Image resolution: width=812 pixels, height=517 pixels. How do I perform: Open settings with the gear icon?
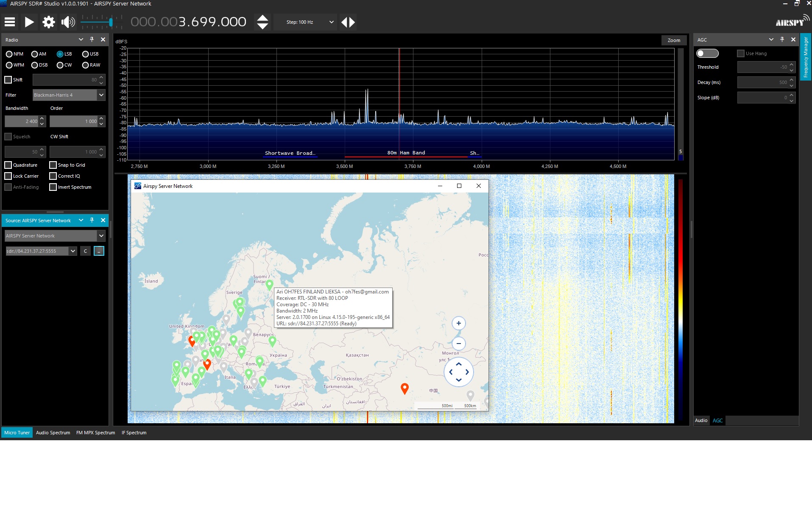click(x=49, y=22)
